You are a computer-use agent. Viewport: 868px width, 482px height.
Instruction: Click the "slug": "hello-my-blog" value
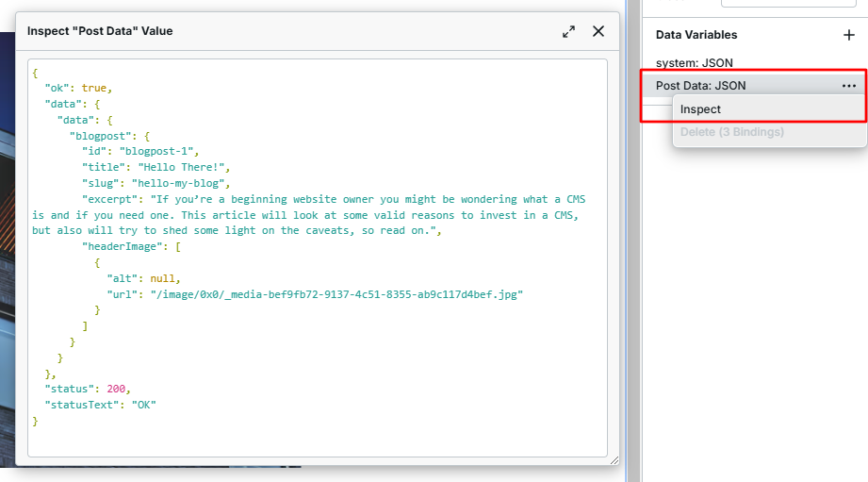[179, 183]
